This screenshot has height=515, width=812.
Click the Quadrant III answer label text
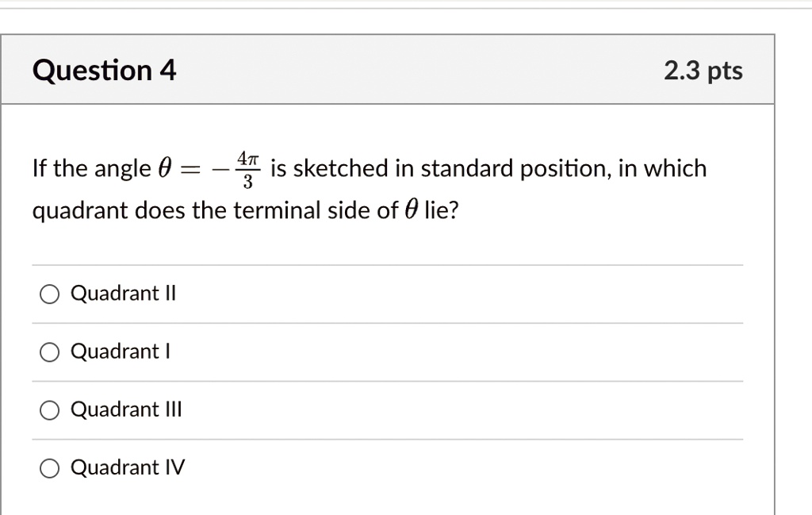[127, 409]
